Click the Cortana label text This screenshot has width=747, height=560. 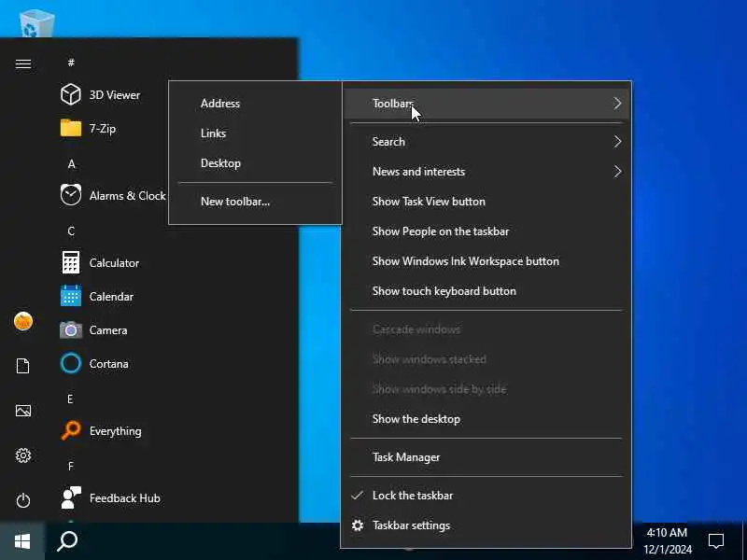click(108, 364)
